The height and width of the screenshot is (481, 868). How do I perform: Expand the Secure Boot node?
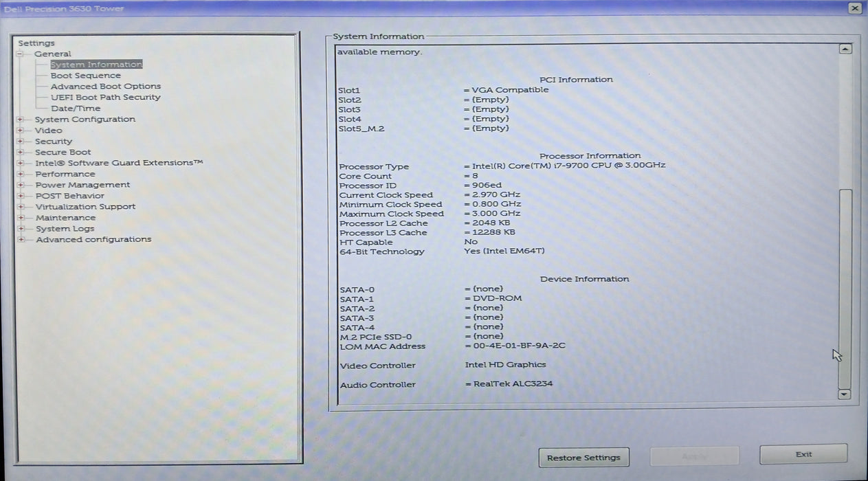[21, 153]
